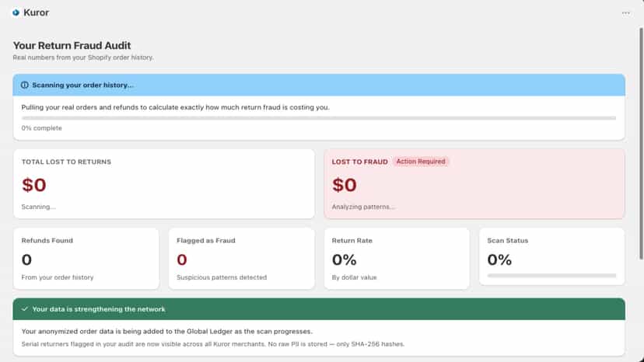Click the Refunds Found label
The image size is (644, 362).
click(47, 241)
